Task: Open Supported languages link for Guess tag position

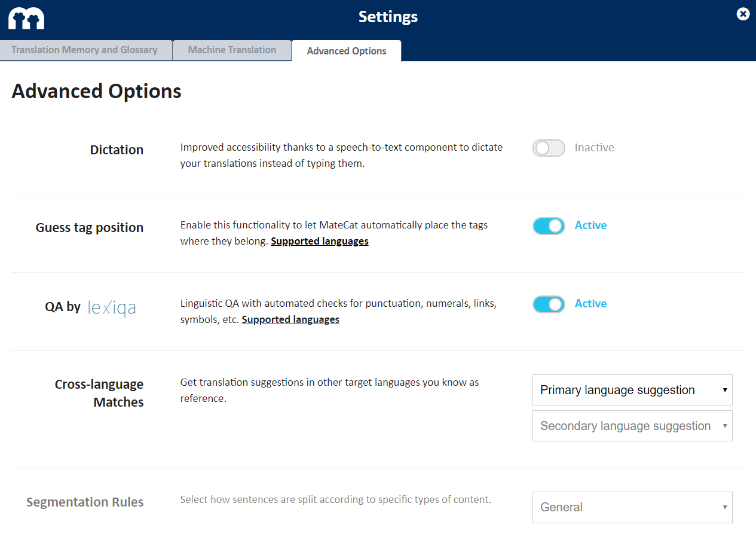Action: [320, 242]
